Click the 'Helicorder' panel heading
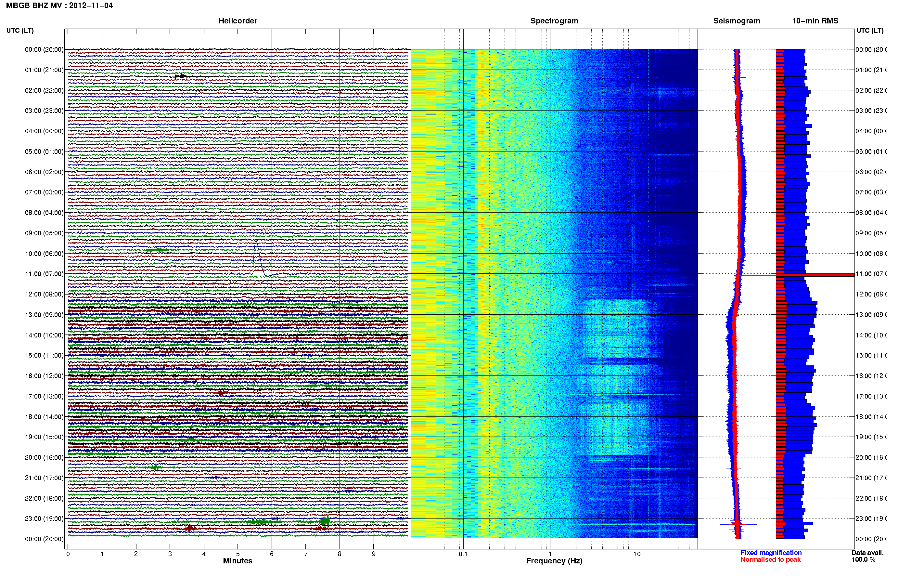 tap(237, 21)
